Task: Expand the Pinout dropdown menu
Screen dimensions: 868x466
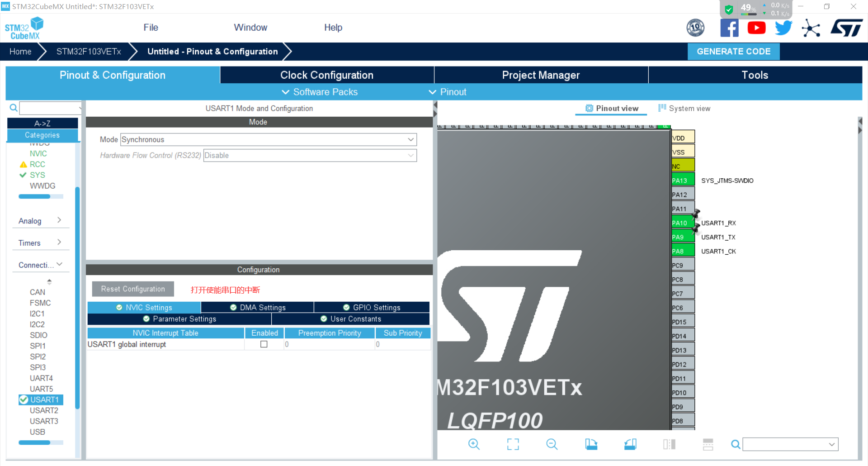Action: pyautogui.click(x=447, y=92)
